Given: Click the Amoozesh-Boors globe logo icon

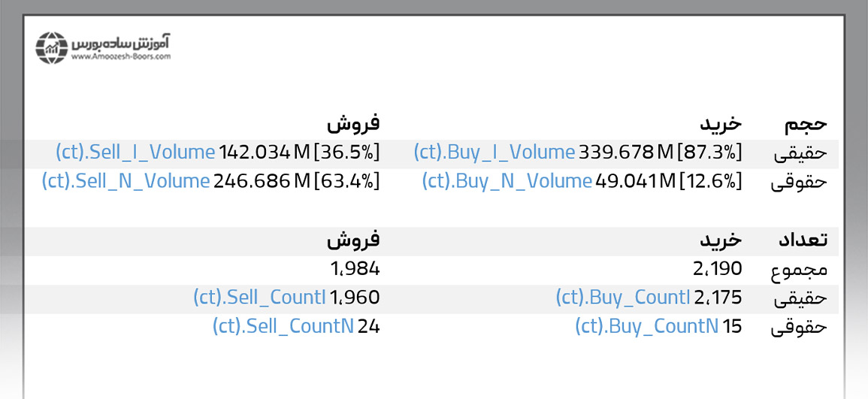Looking at the screenshot, I should click(51, 47).
